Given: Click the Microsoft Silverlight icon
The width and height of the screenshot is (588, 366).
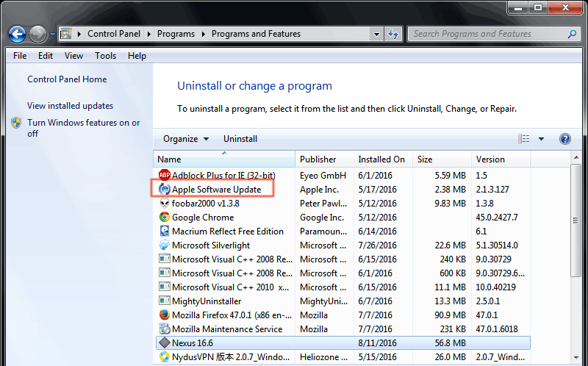Looking at the screenshot, I should click(x=164, y=245).
